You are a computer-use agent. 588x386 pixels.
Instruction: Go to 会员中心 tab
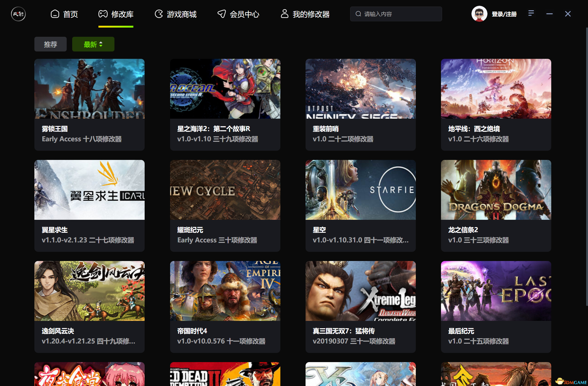tap(238, 14)
